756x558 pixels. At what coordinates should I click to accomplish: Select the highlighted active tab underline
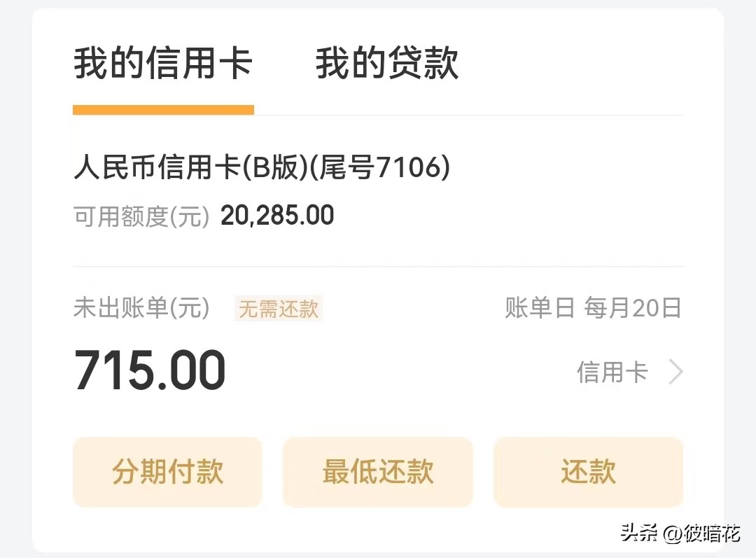pyautogui.click(x=162, y=109)
